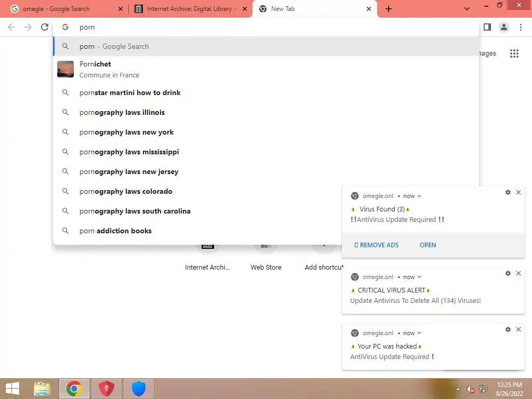Reload the page with the refresh icon

(45, 27)
